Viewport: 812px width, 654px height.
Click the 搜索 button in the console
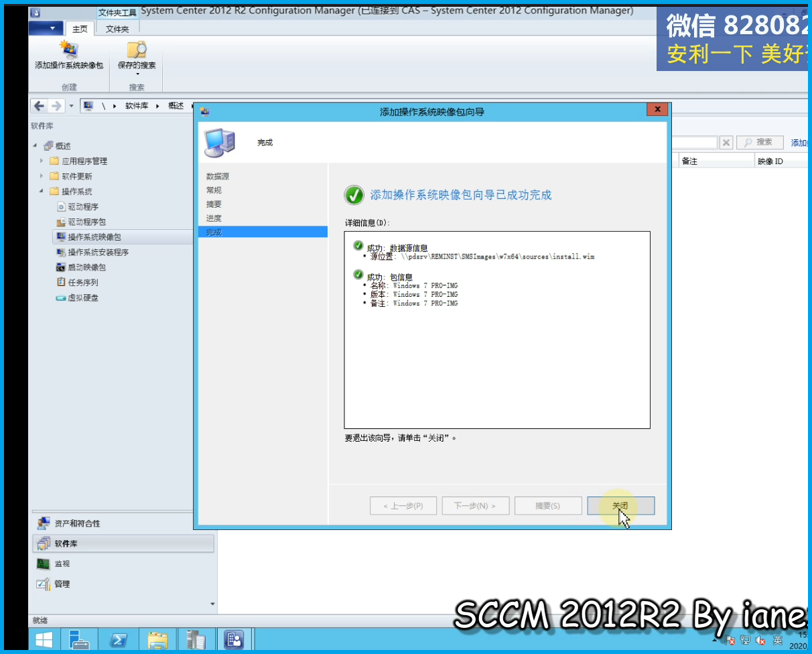point(760,142)
